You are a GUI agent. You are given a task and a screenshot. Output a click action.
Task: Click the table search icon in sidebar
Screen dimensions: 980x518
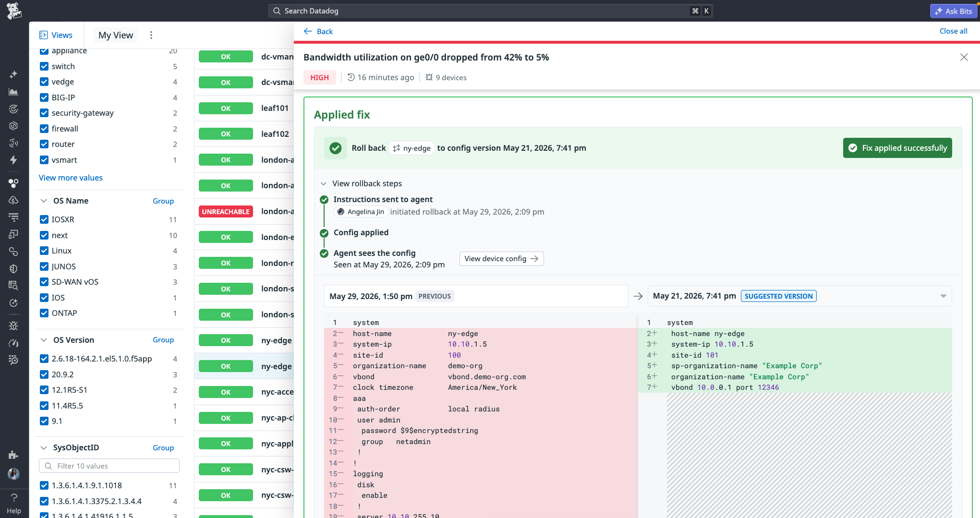[13, 286]
